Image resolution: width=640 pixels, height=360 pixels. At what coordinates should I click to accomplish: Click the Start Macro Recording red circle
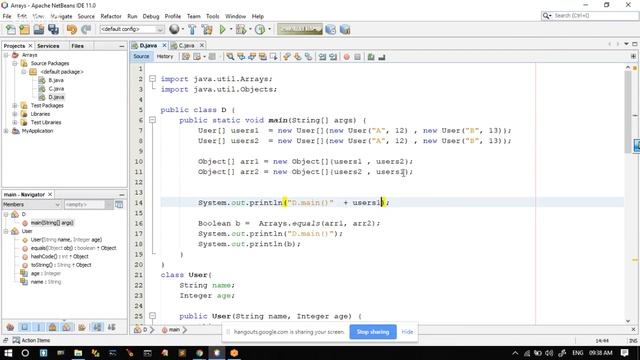[347, 57]
